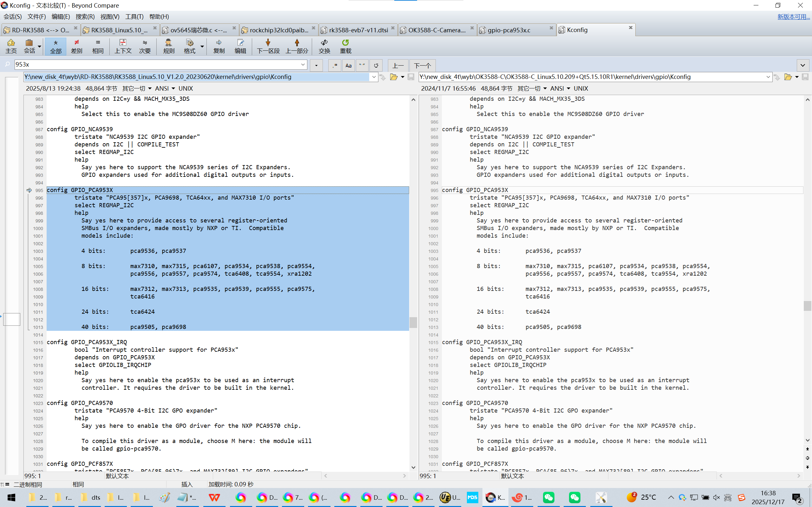Click the 交换 swap sides icon
The image size is (812, 507).
[x=324, y=46]
